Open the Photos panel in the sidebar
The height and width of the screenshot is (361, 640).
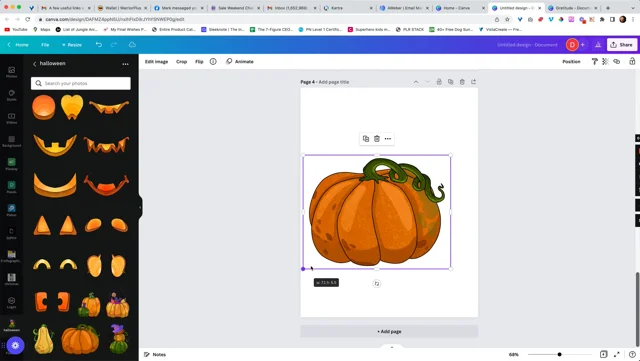[11, 72]
